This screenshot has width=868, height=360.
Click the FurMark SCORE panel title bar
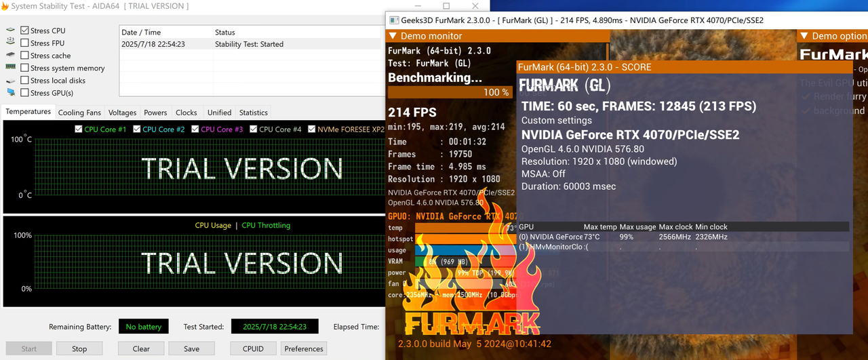tap(684, 67)
